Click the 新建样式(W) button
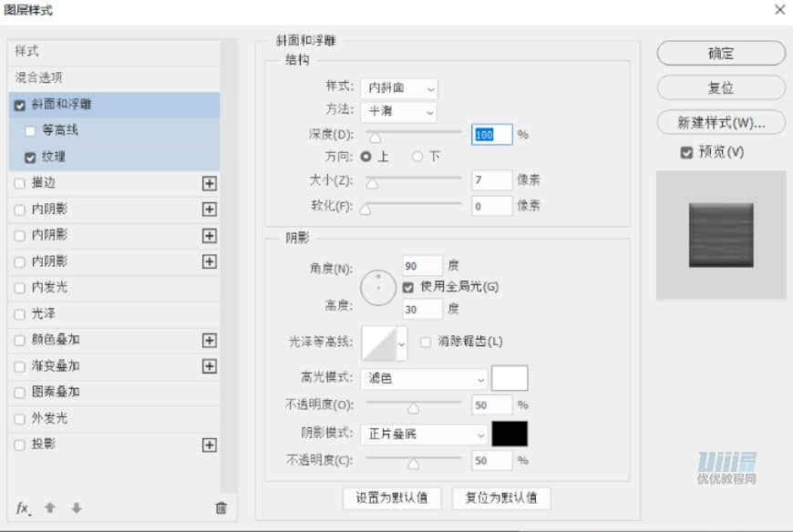Viewport: 793px width, 532px height. (720, 122)
